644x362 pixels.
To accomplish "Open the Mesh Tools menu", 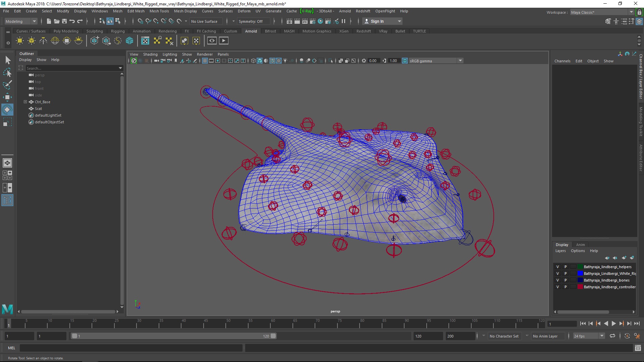I will tap(159, 11).
